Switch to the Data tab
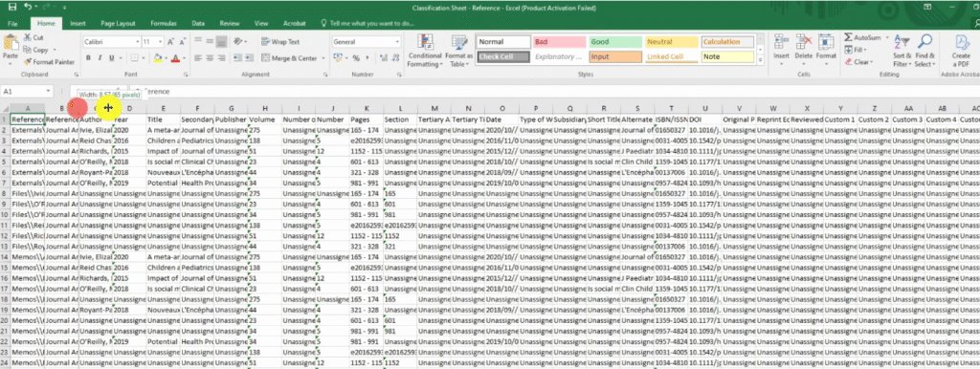980x369 pixels. [x=198, y=23]
